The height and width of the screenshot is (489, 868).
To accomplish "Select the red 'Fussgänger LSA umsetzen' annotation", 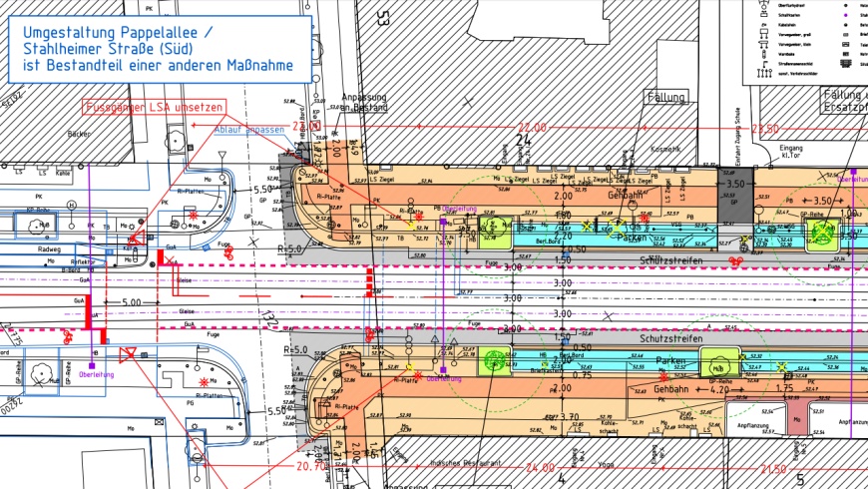I will coord(155,107).
